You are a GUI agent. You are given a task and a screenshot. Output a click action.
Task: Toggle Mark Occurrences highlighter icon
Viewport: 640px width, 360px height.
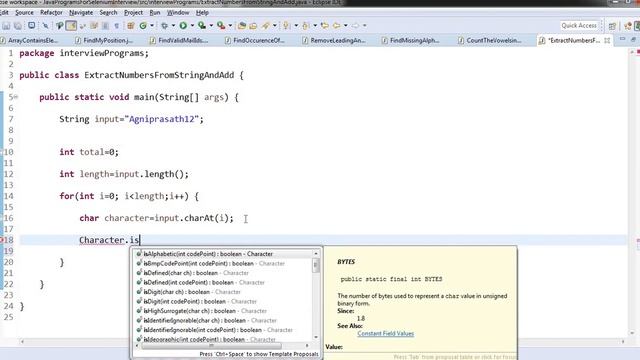point(71,26)
